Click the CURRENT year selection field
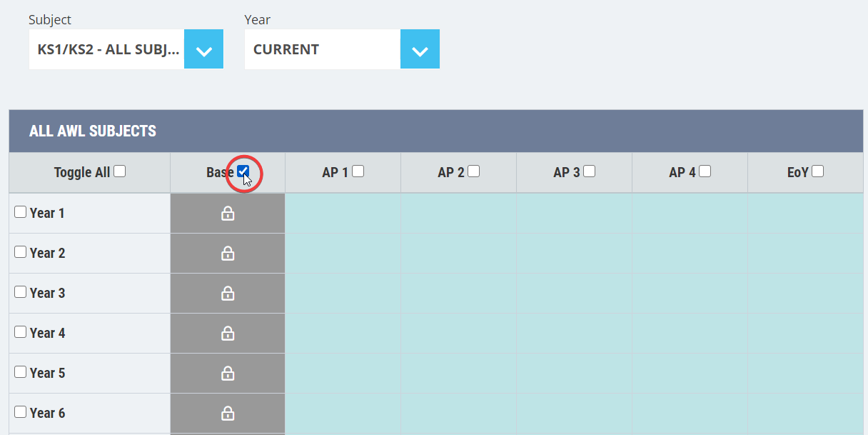 323,49
